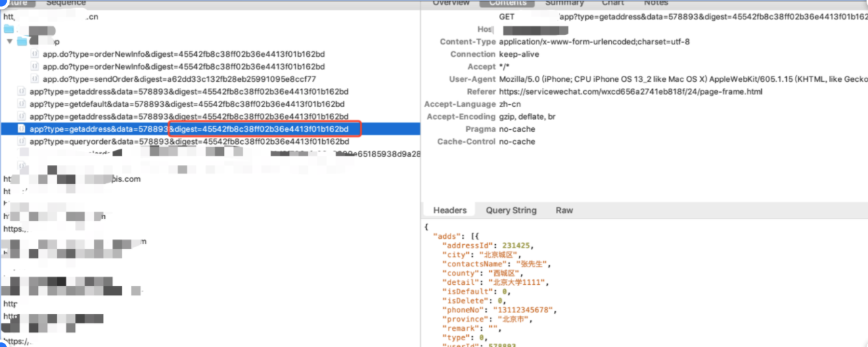Switch to the Raw sub-tab
868x347 pixels.
[x=564, y=210]
